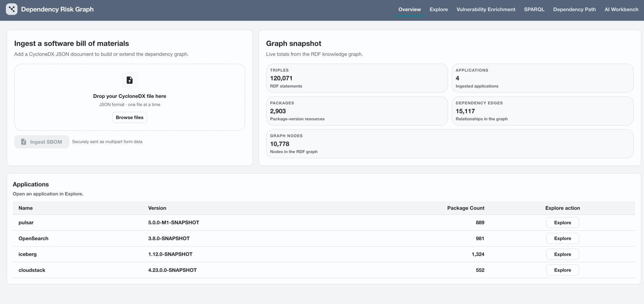The height and width of the screenshot is (304, 644).
Task: Click the CycloneDX file drop zone text
Action: point(129,96)
